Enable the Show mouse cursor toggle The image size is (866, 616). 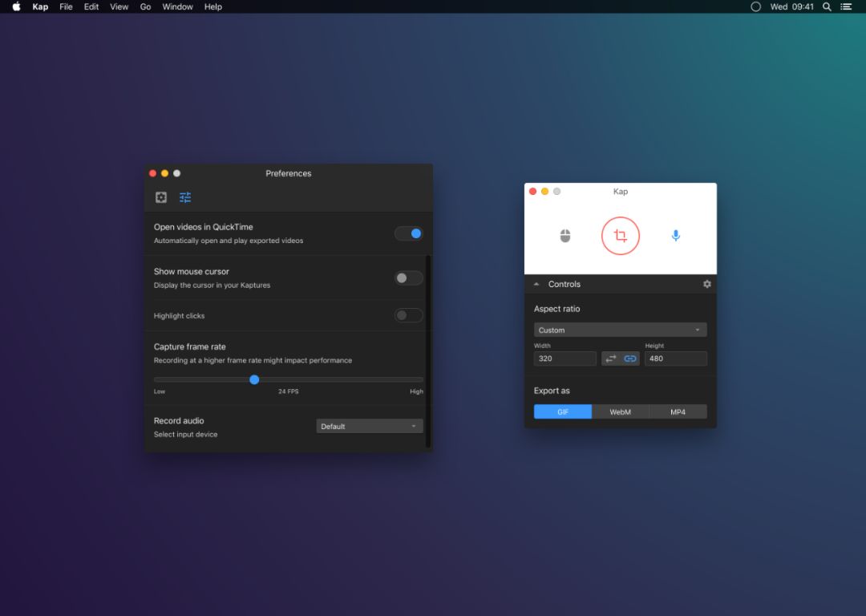tap(408, 278)
